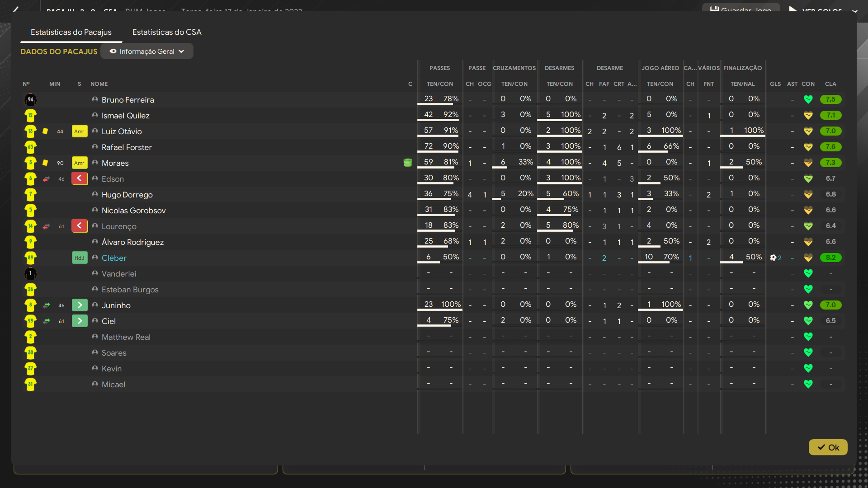Sort by GLS column header
Image resolution: width=868 pixels, height=488 pixels.
[775, 84]
